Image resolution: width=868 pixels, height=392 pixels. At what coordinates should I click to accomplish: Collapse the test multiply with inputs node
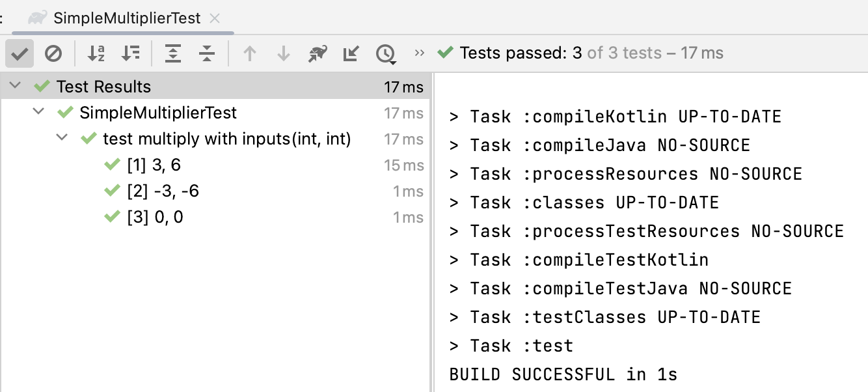tap(62, 139)
